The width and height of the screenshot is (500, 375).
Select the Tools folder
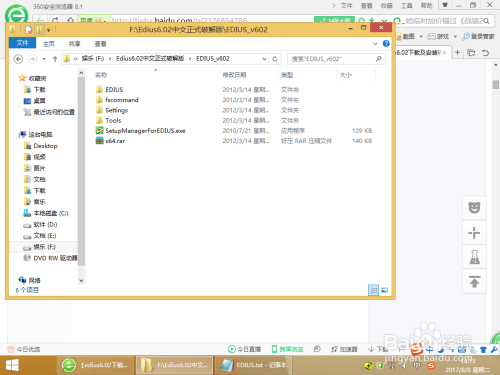(x=113, y=120)
